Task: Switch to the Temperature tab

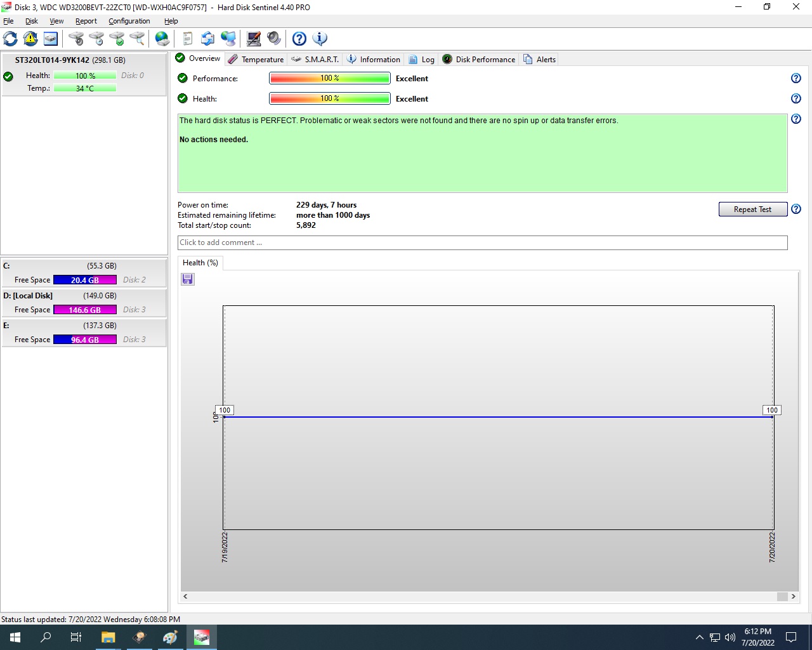Action: [x=256, y=59]
